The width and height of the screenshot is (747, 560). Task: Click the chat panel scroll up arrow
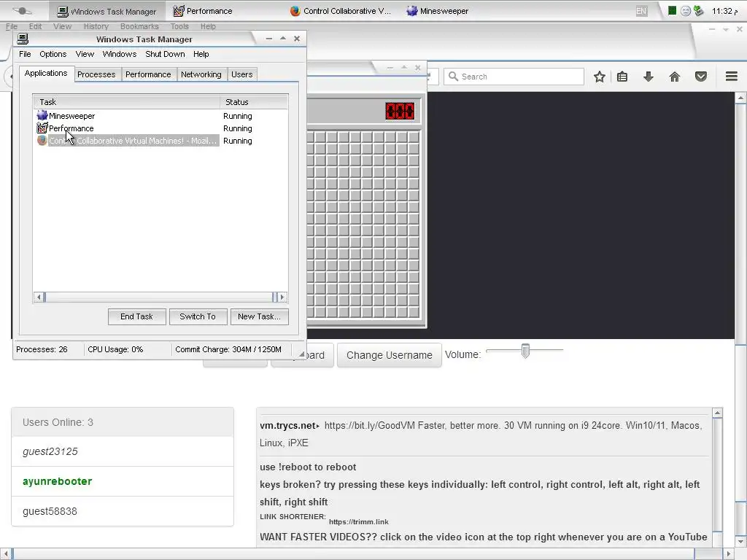point(718,413)
